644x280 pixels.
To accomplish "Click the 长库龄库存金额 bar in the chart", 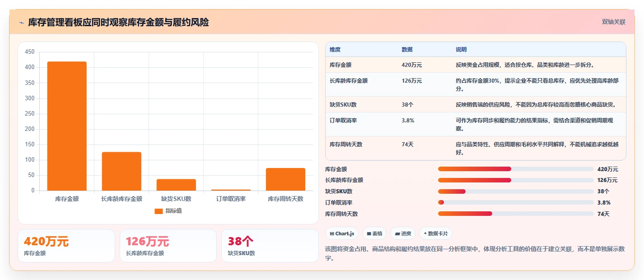I will click(121, 171).
